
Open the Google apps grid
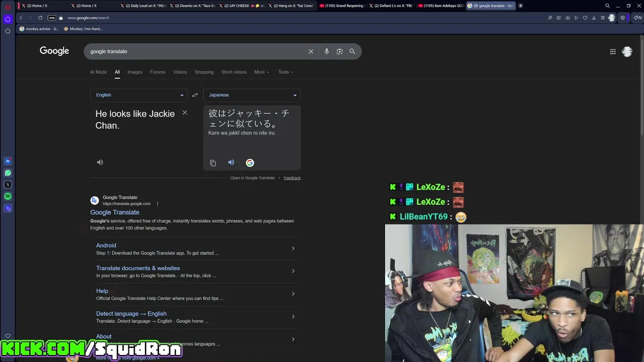[613, 51]
